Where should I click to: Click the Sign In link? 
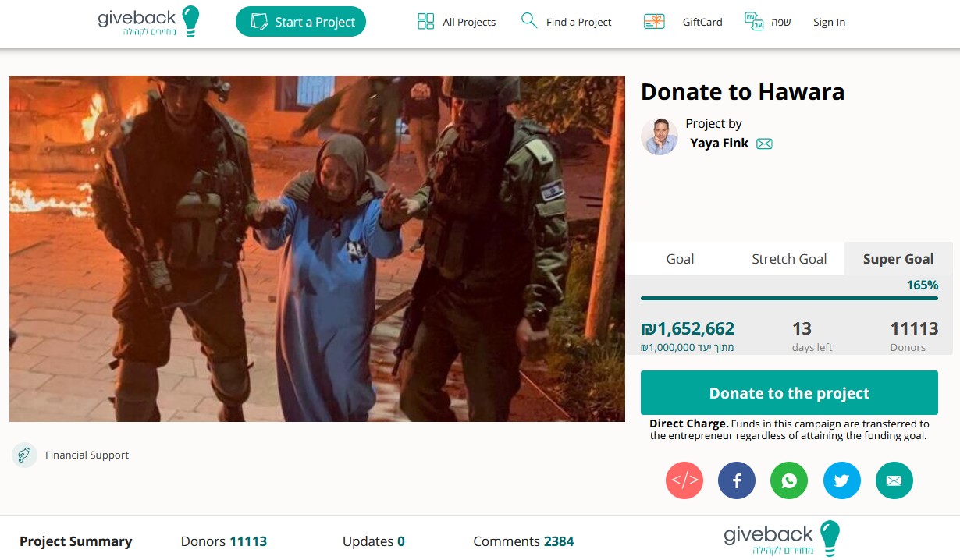(x=829, y=22)
